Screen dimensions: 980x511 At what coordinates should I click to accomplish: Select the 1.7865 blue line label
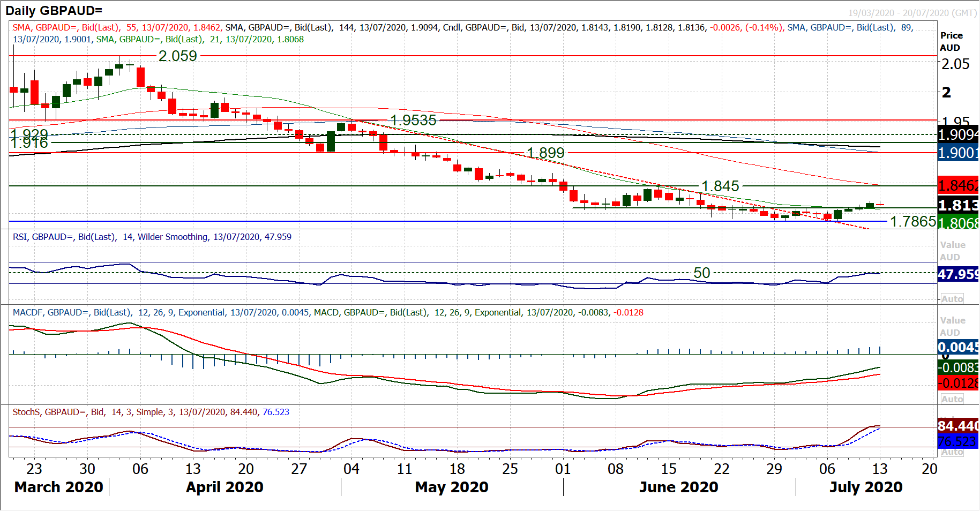(913, 221)
